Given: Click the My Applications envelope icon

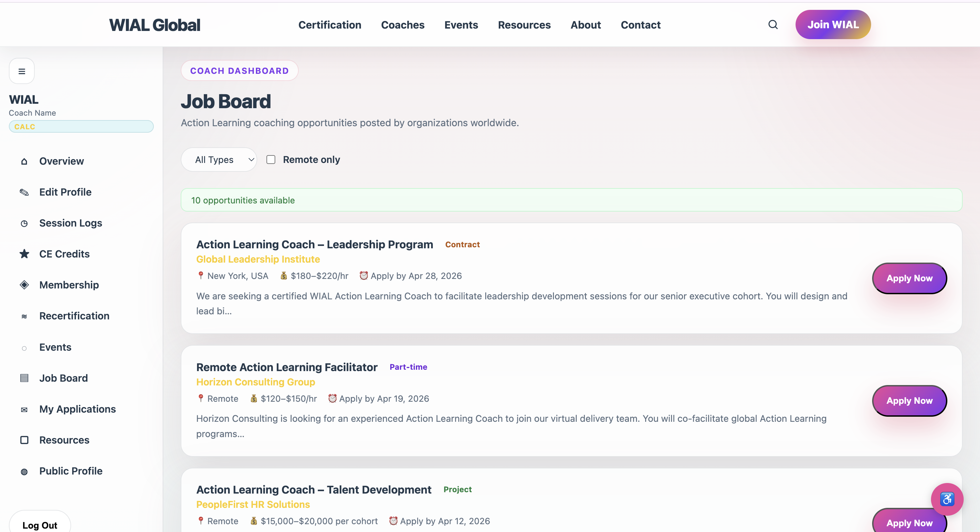Looking at the screenshot, I should tap(24, 410).
